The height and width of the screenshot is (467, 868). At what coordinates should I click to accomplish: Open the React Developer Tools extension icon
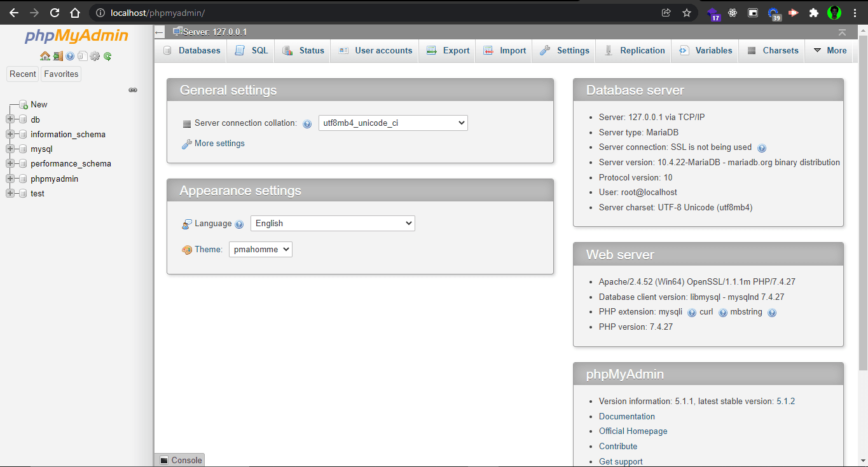pos(733,13)
